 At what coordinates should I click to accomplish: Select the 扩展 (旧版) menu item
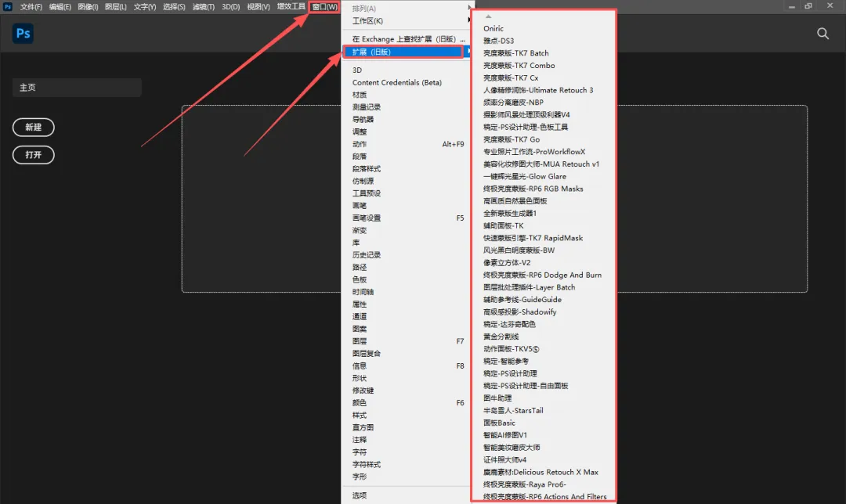403,52
